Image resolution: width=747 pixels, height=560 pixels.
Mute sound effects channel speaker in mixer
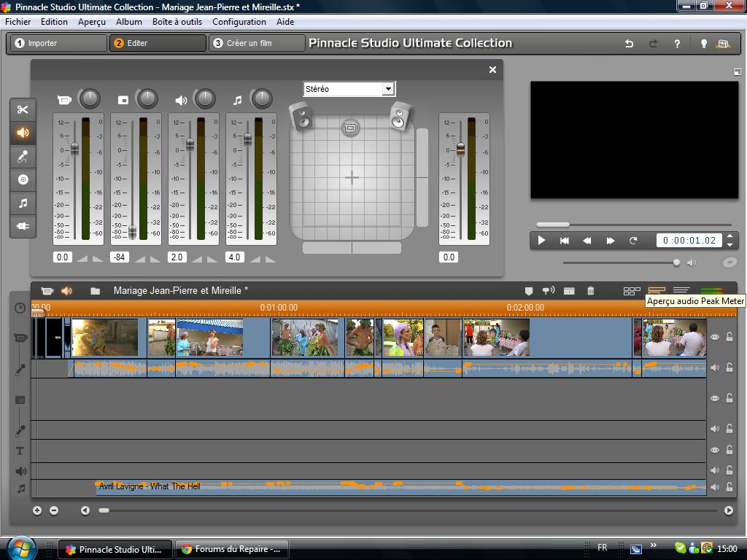point(181,100)
